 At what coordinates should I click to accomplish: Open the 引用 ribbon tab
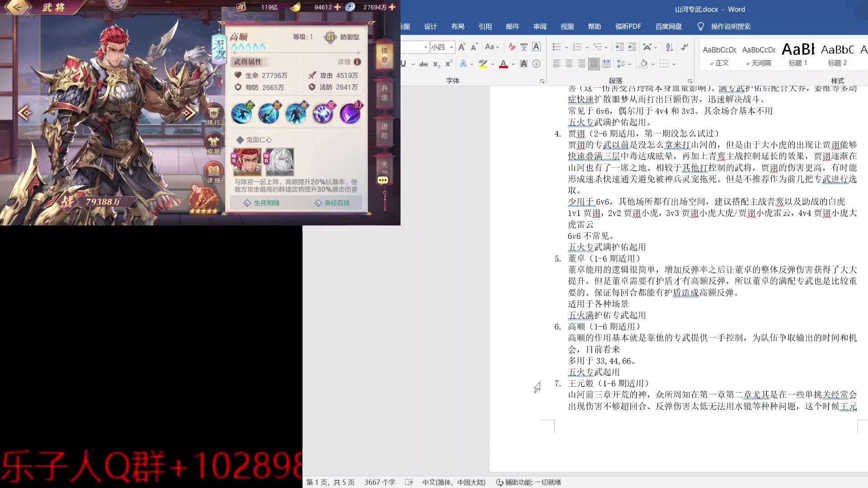485,27
